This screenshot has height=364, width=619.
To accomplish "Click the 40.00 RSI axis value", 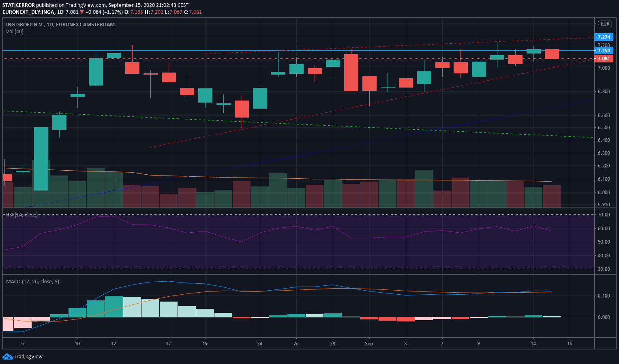I will tap(604, 256).
